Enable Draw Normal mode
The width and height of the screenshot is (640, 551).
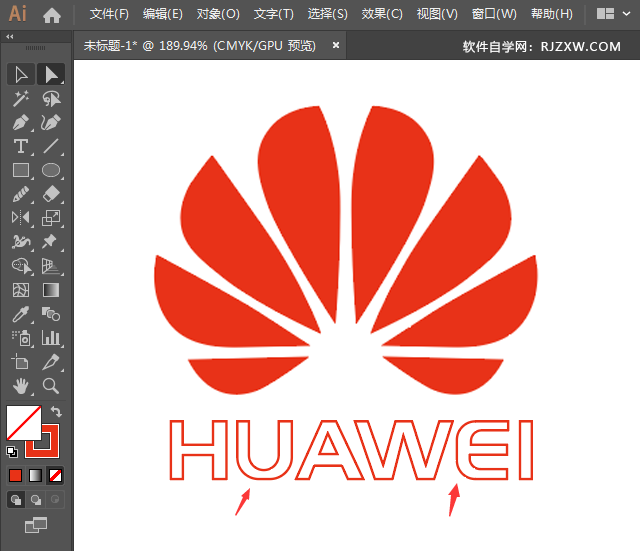[x=16, y=500]
